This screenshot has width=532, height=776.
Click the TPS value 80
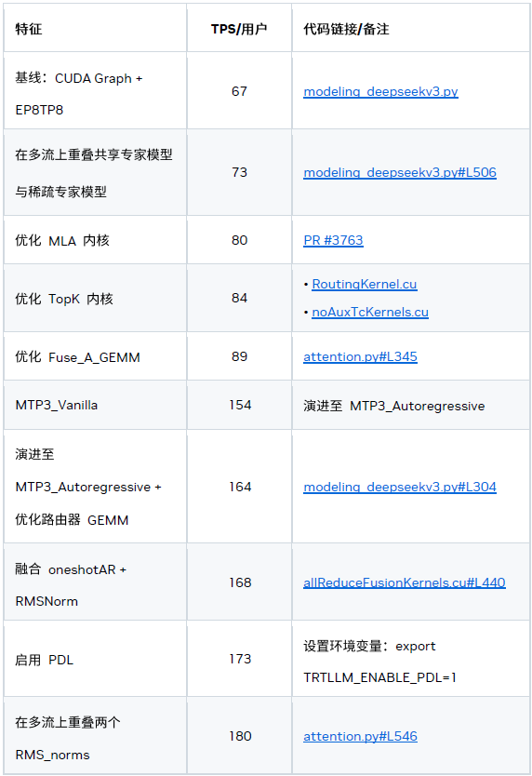click(239, 240)
